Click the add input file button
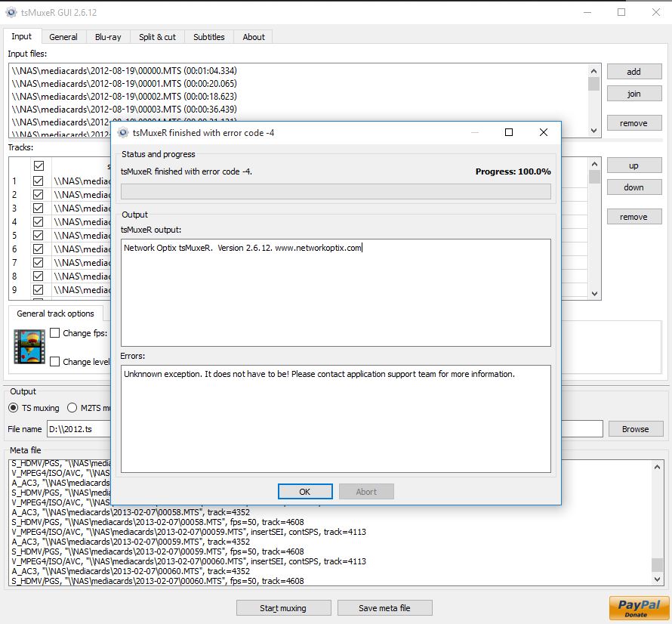The image size is (672, 624). click(x=633, y=72)
